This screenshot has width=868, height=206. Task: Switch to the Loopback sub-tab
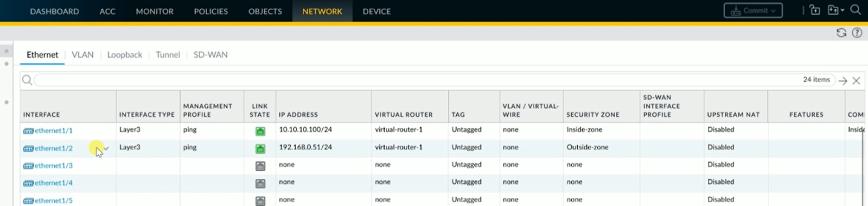125,55
